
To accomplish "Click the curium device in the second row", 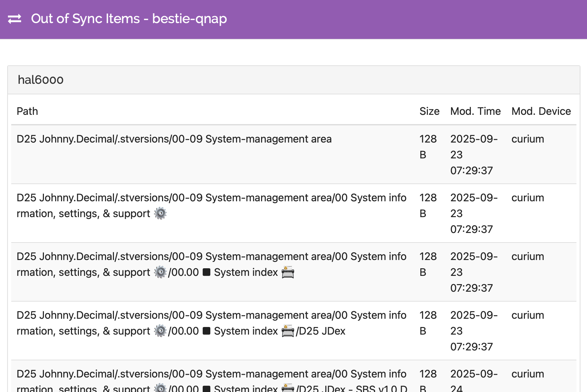I will point(528,198).
